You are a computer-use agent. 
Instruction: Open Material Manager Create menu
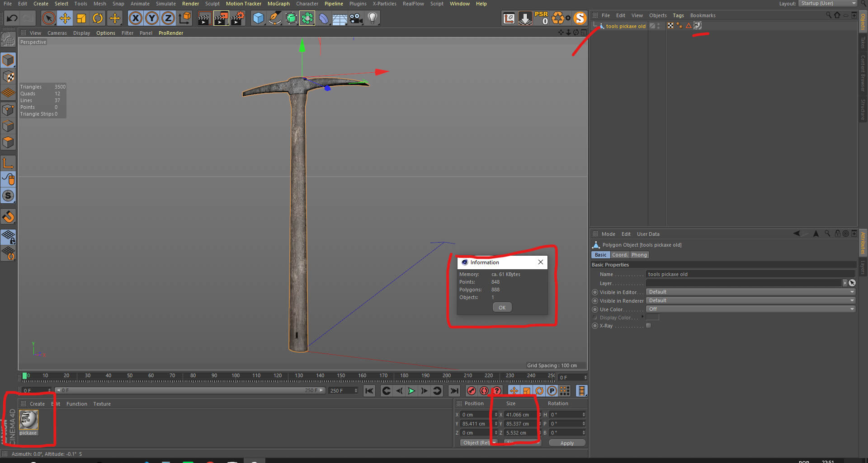point(37,404)
